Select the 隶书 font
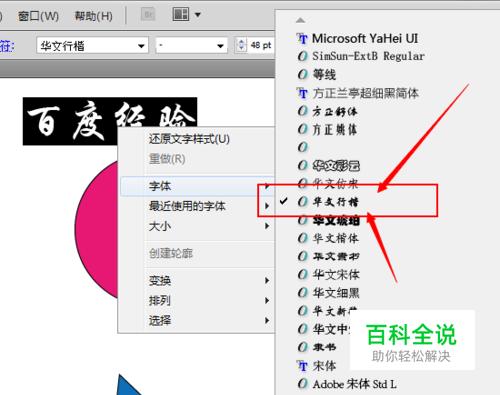The width and height of the screenshot is (500, 395). (x=324, y=347)
